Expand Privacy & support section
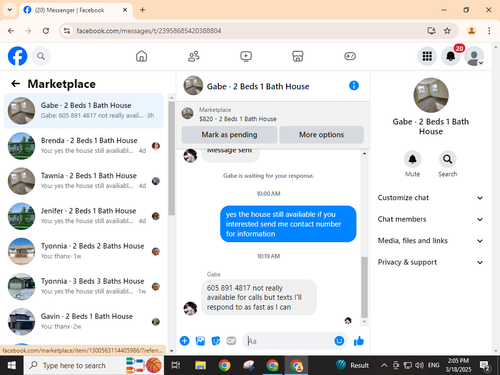Screen dimensions: 500x375 click(x=430, y=262)
